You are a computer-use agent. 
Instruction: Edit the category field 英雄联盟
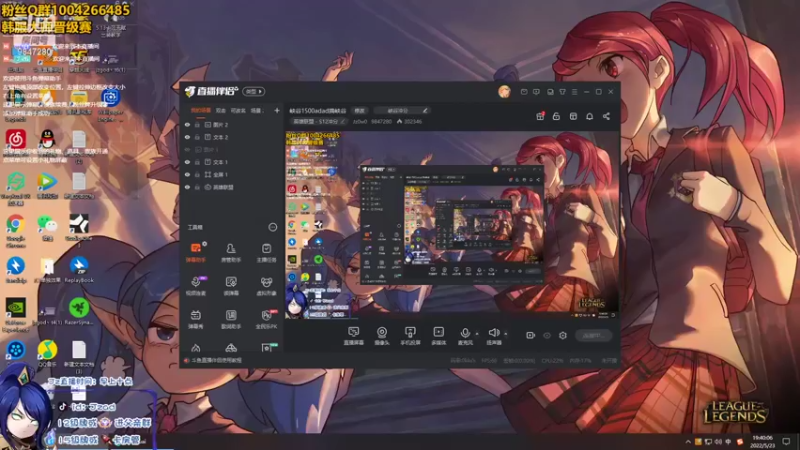coord(318,121)
